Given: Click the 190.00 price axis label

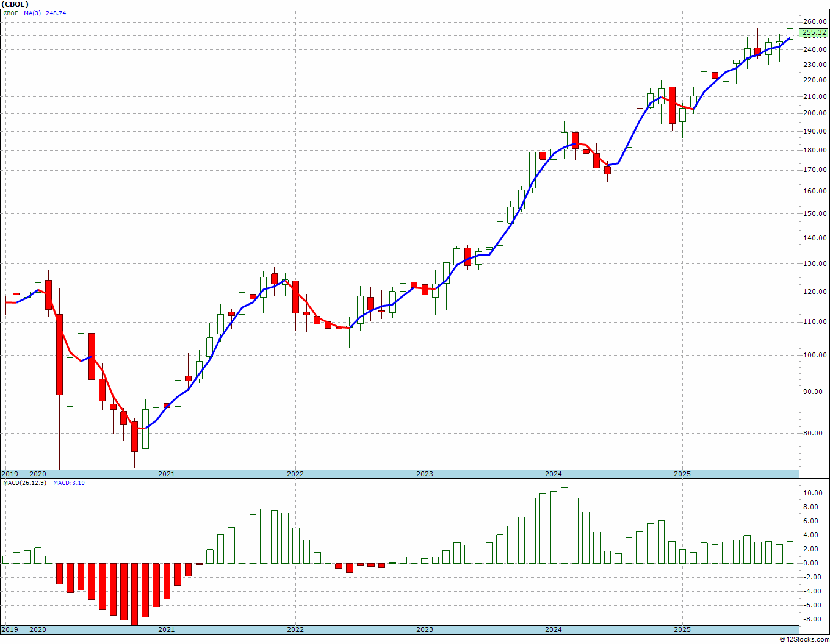Looking at the screenshot, I should pyautogui.click(x=814, y=131).
